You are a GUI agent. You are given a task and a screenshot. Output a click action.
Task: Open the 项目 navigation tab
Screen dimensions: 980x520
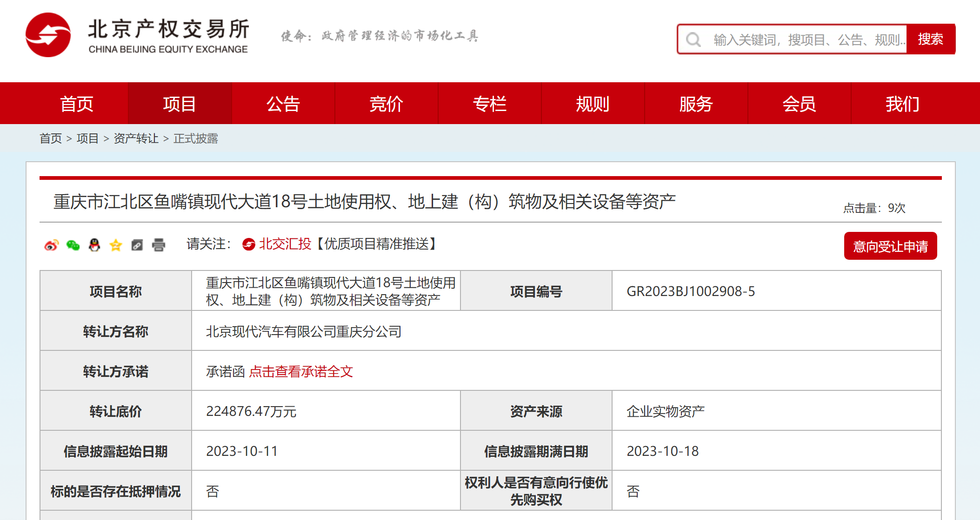point(180,104)
